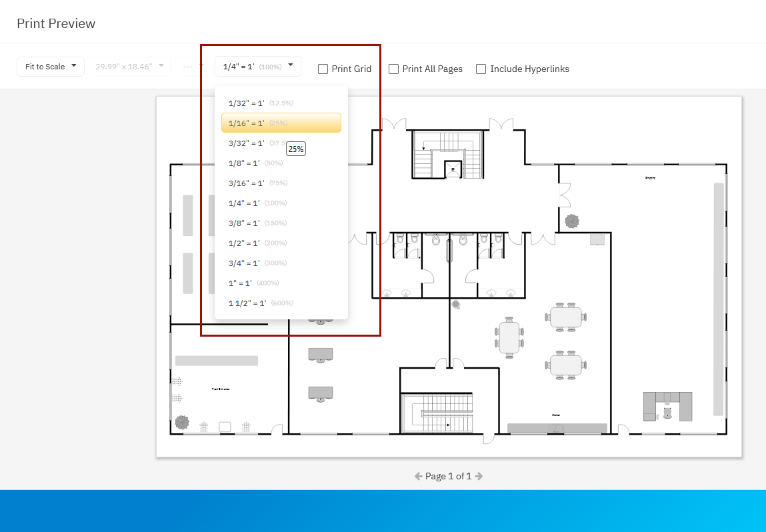This screenshot has width=766, height=532.
Task: Click the Fit to Scale caret arrow
Action: pyautogui.click(x=73, y=65)
